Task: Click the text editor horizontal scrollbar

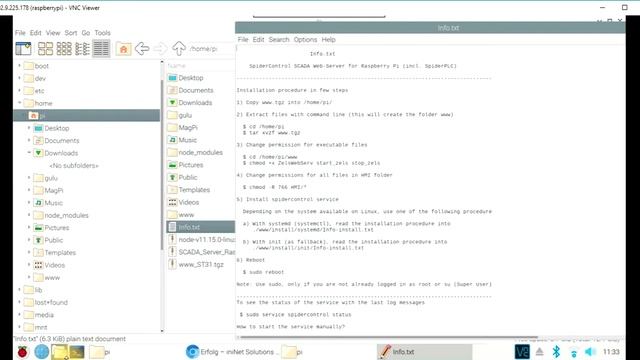Action: (388, 338)
